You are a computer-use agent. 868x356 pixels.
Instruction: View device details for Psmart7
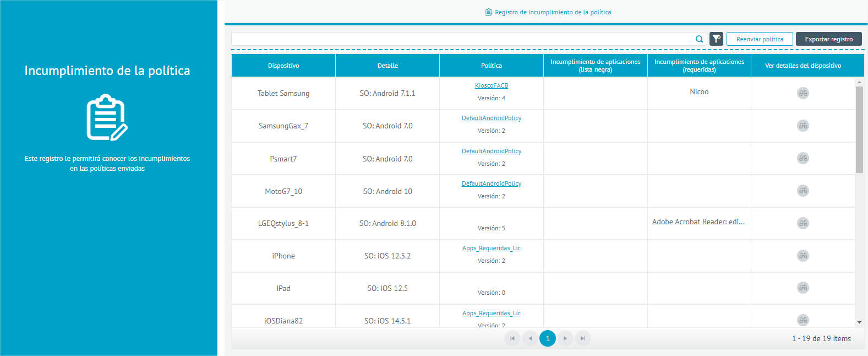[803, 158]
